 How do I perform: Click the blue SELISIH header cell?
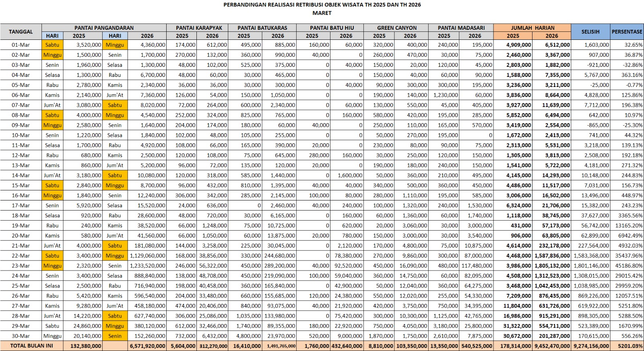(x=590, y=31)
